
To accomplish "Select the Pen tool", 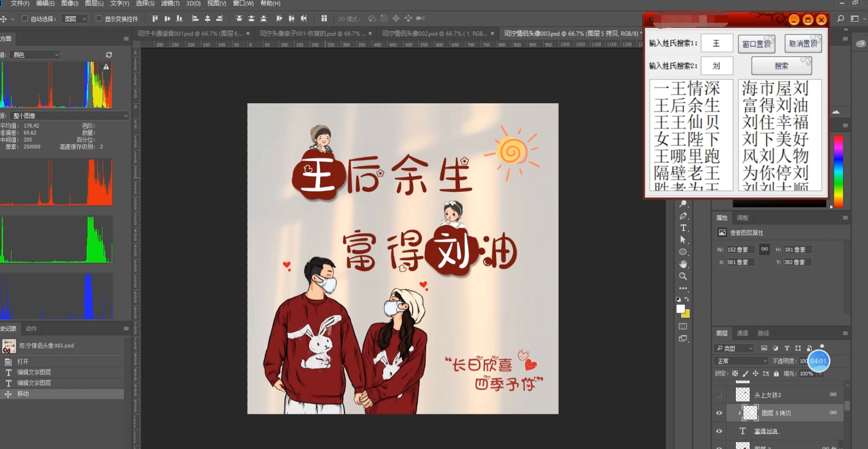I will [683, 216].
